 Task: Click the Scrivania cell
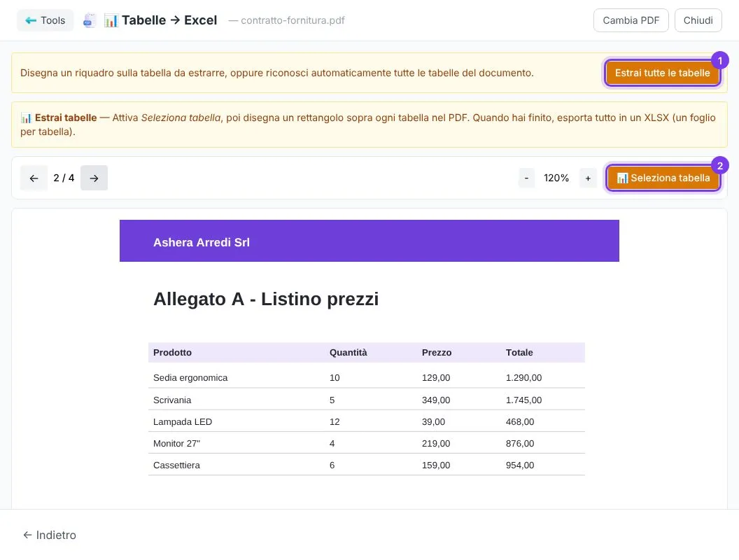172,400
